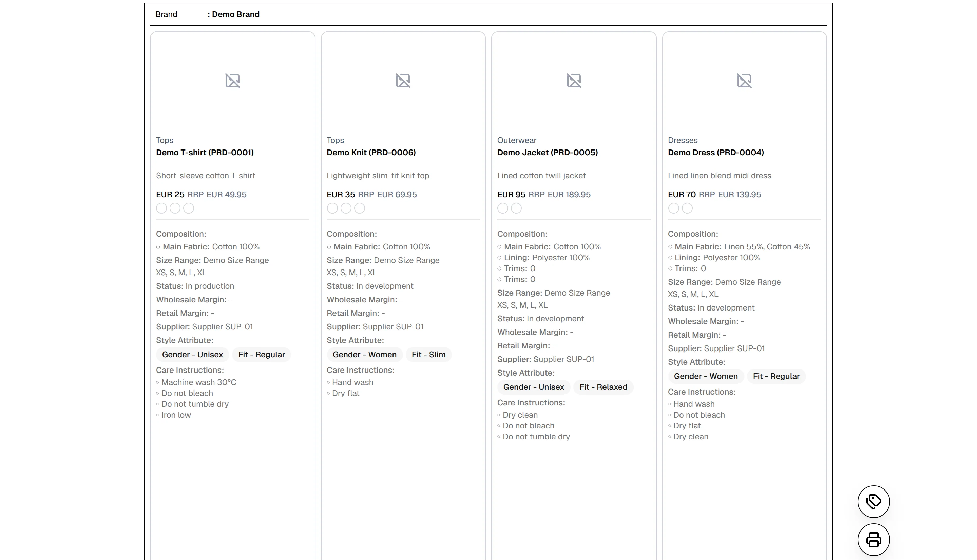This screenshot has height=560, width=977.
Task: Click Demo Jacket missing image placeholder
Action: [574, 81]
